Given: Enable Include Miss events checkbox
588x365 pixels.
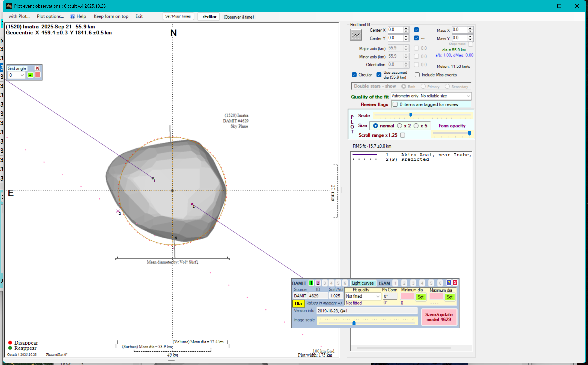Looking at the screenshot, I should click(x=417, y=75).
